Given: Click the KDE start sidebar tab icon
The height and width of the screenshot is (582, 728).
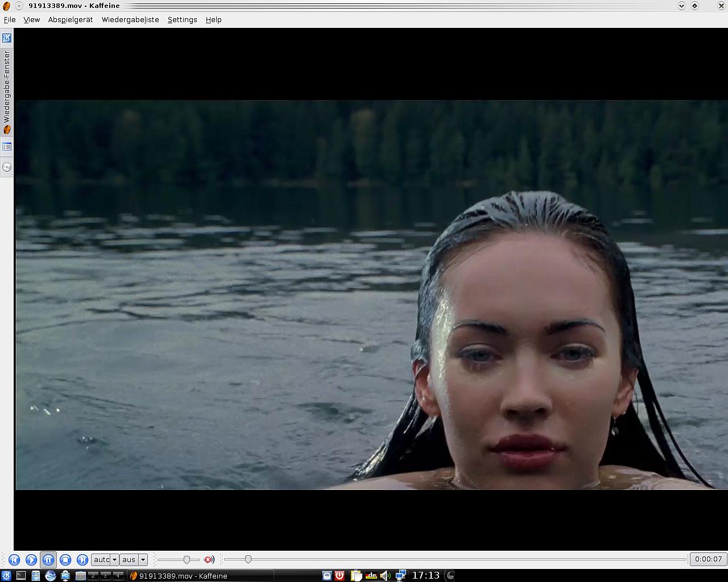Looking at the screenshot, I should click(7, 38).
